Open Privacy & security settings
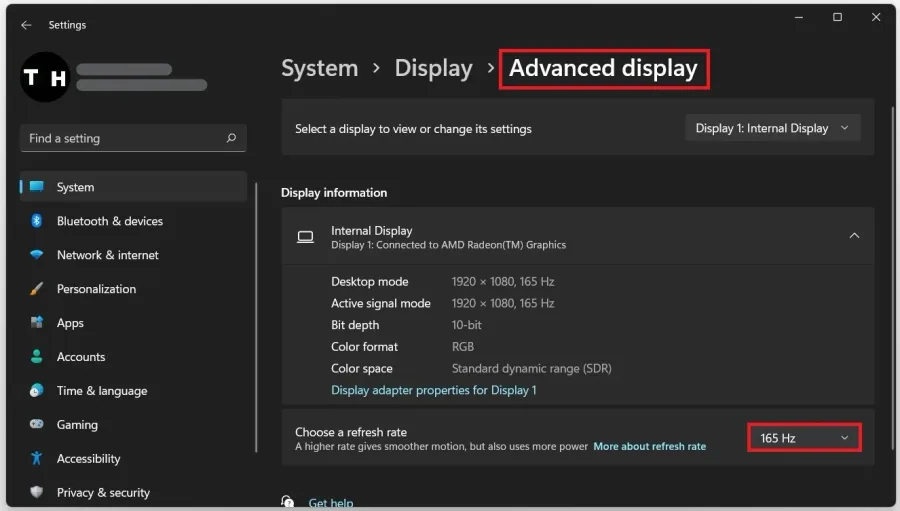900x511 pixels. [x=133, y=492]
